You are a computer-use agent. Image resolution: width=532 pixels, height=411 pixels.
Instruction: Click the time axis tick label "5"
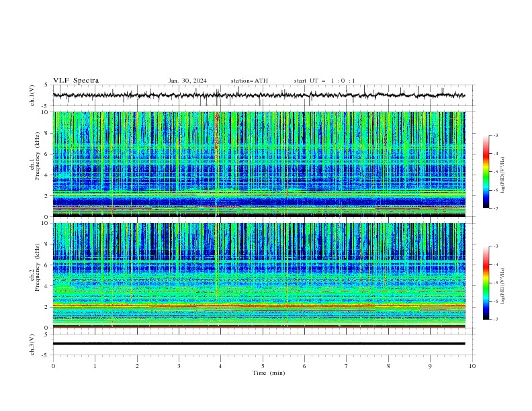(x=263, y=366)
